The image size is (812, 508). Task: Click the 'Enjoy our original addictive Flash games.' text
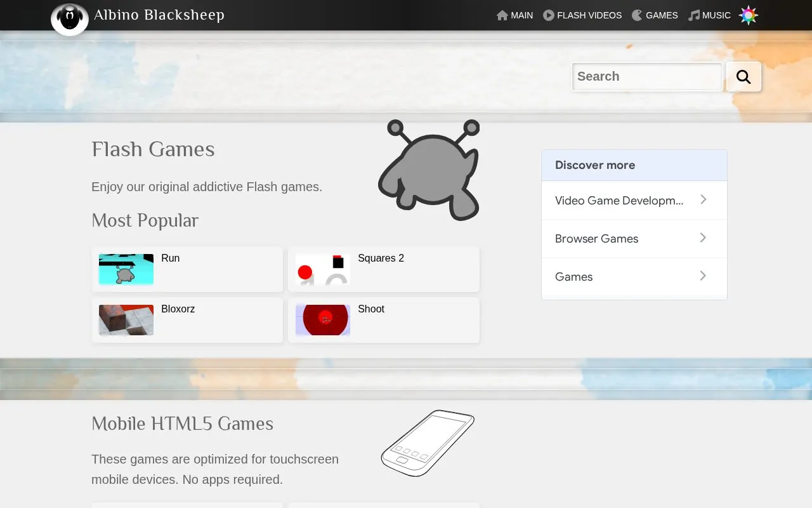coord(207,187)
